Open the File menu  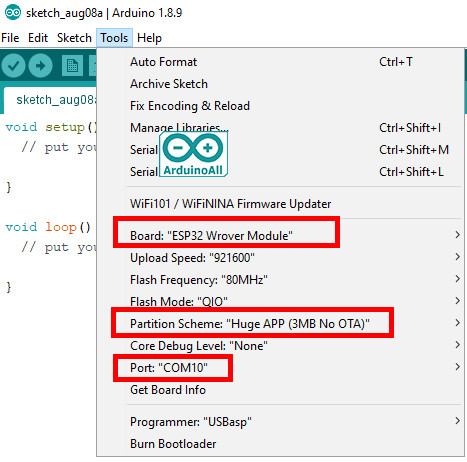[x=10, y=38]
